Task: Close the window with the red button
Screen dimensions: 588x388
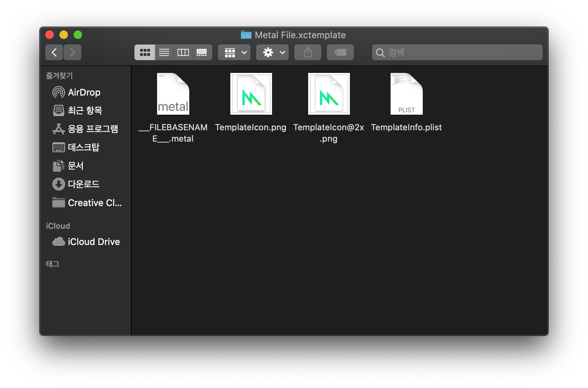Action: (x=50, y=35)
